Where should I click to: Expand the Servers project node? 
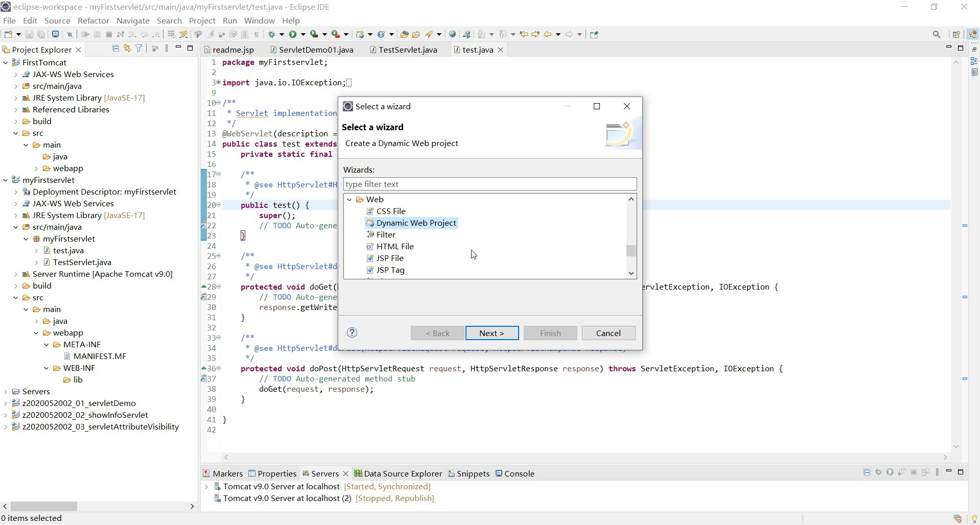point(6,392)
